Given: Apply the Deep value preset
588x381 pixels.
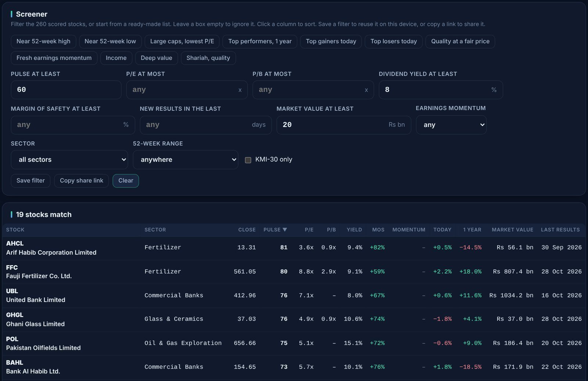Looking at the screenshot, I should click(x=157, y=58).
